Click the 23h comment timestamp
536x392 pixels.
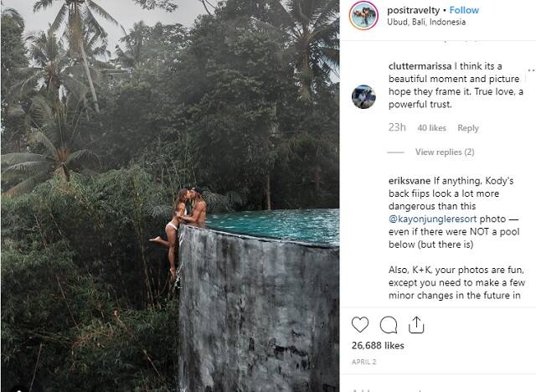[397, 127]
